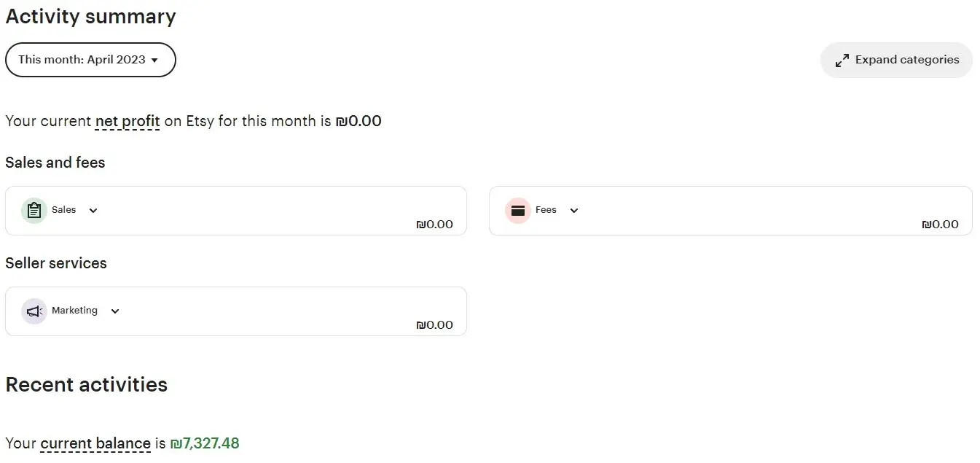The image size is (980, 463).
Task: Expand the Sales chevron
Action: coord(93,211)
